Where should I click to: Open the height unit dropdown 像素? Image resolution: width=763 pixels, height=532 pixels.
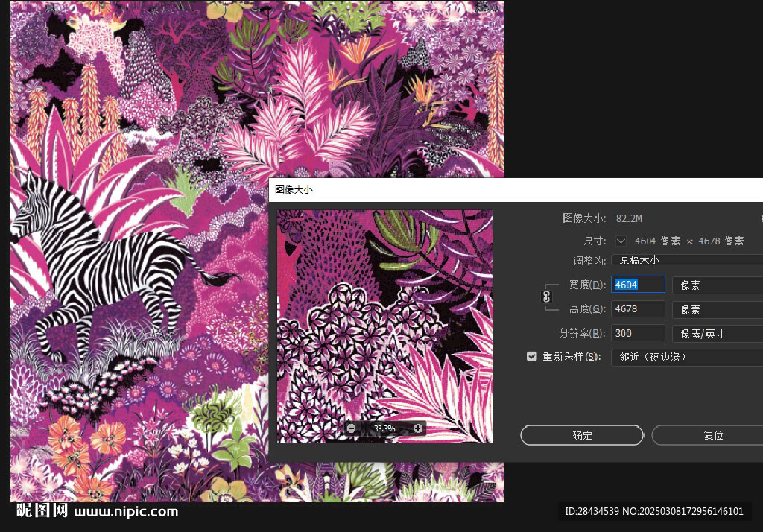(x=717, y=308)
